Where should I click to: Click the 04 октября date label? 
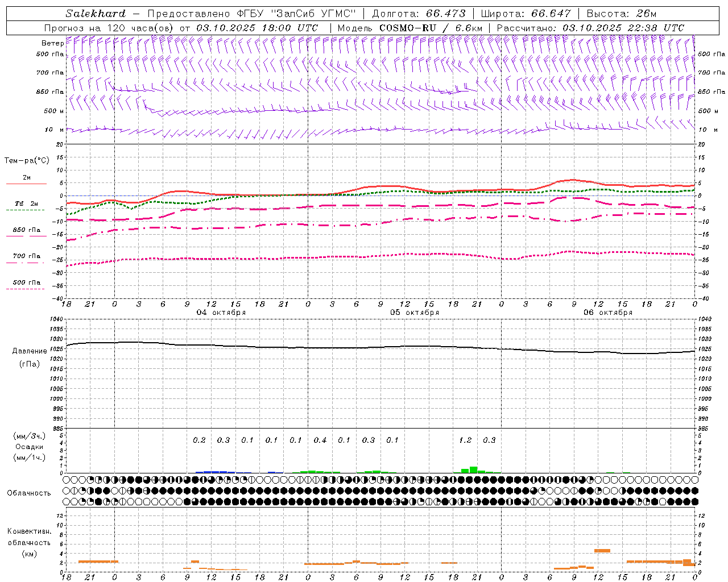coord(221,313)
